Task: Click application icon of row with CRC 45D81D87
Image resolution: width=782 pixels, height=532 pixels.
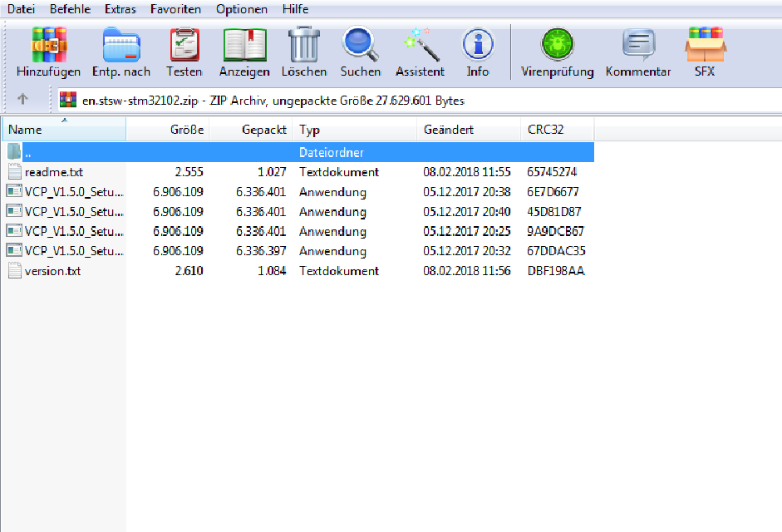Action: pyautogui.click(x=14, y=211)
